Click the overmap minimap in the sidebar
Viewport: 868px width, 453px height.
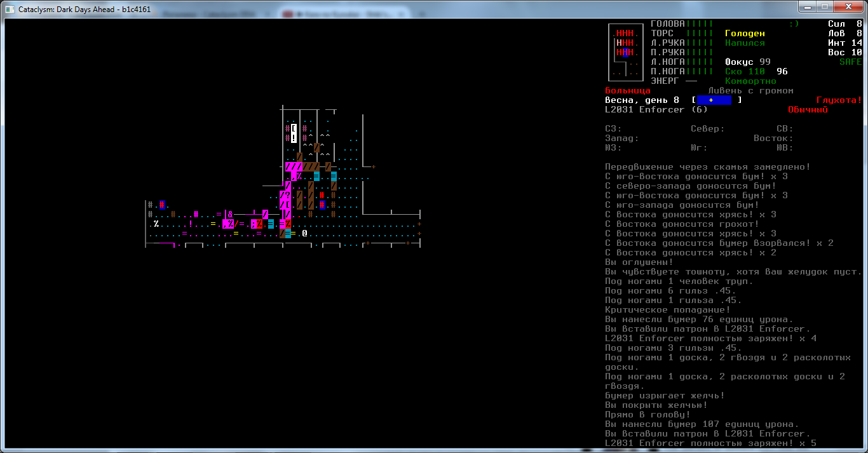[x=626, y=52]
